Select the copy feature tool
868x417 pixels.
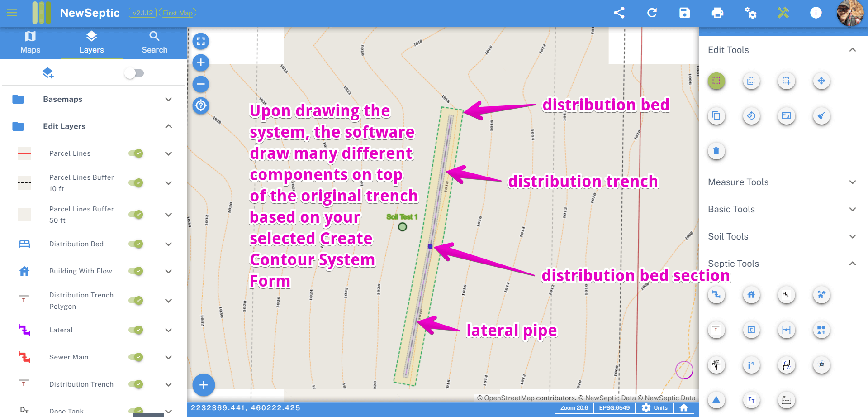tap(716, 116)
